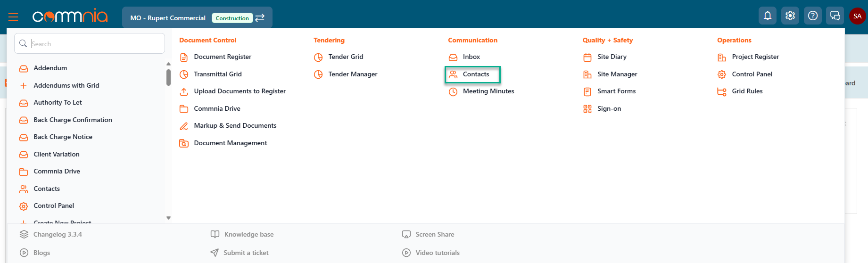Start Screen Share
The height and width of the screenshot is (263, 868).
coord(435,234)
